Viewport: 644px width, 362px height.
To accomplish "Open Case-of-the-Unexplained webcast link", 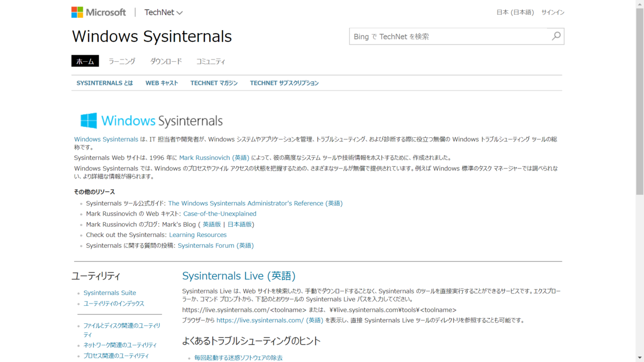I will click(x=220, y=213).
